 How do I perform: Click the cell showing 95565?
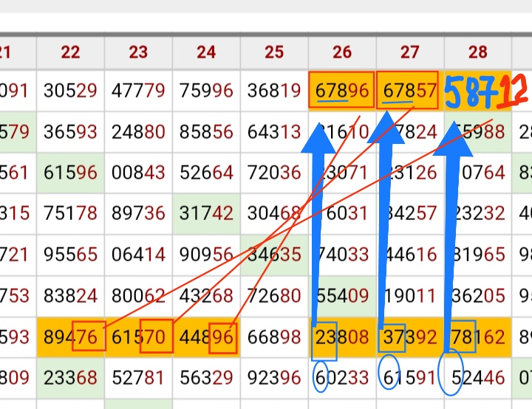click(x=71, y=255)
